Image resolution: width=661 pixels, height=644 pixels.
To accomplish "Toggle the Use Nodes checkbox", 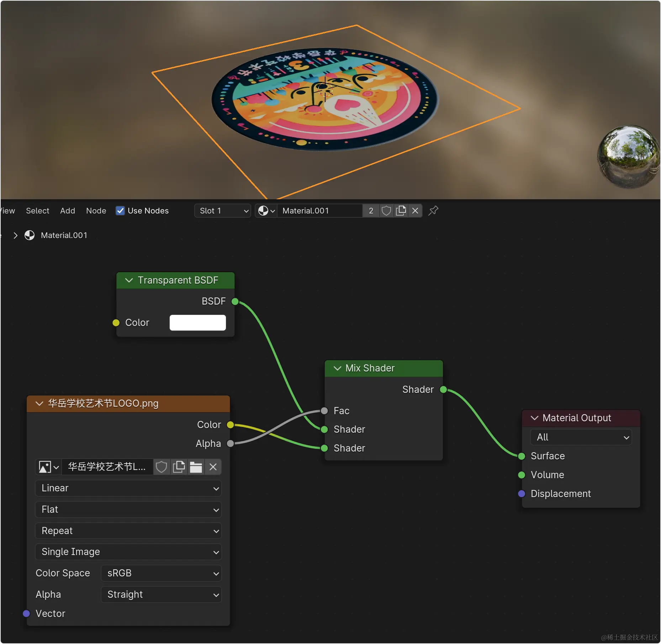I will [120, 211].
